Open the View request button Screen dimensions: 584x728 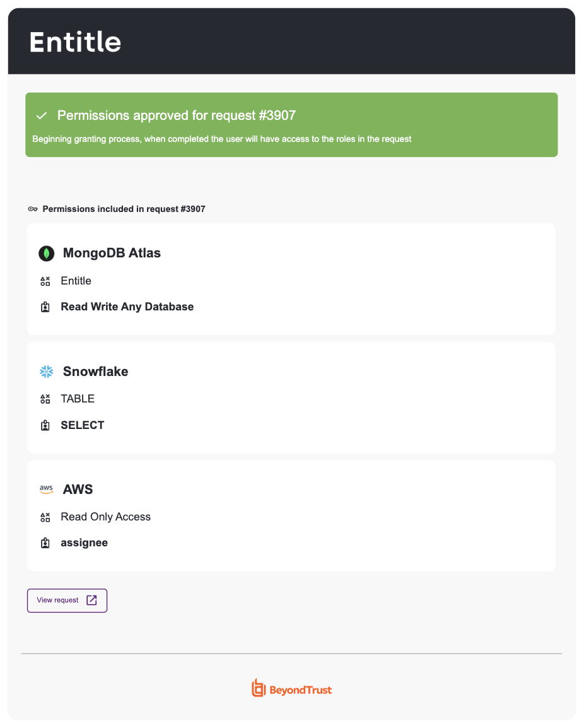click(67, 601)
